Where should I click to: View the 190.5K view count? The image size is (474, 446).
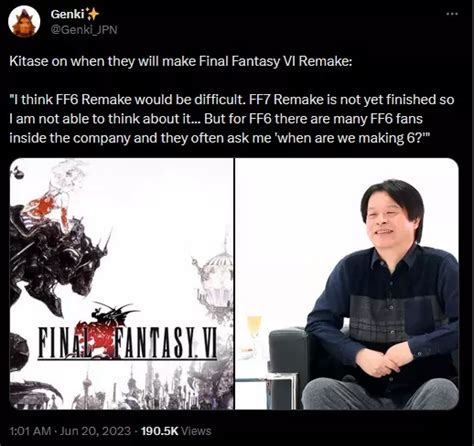(x=160, y=431)
